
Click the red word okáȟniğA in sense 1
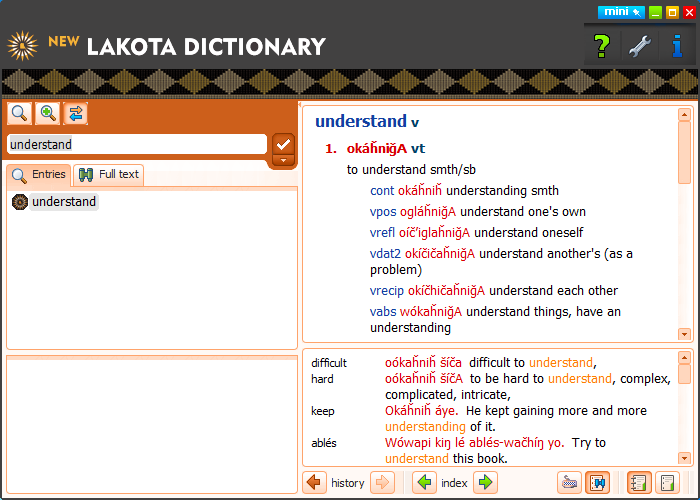coord(377,148)
